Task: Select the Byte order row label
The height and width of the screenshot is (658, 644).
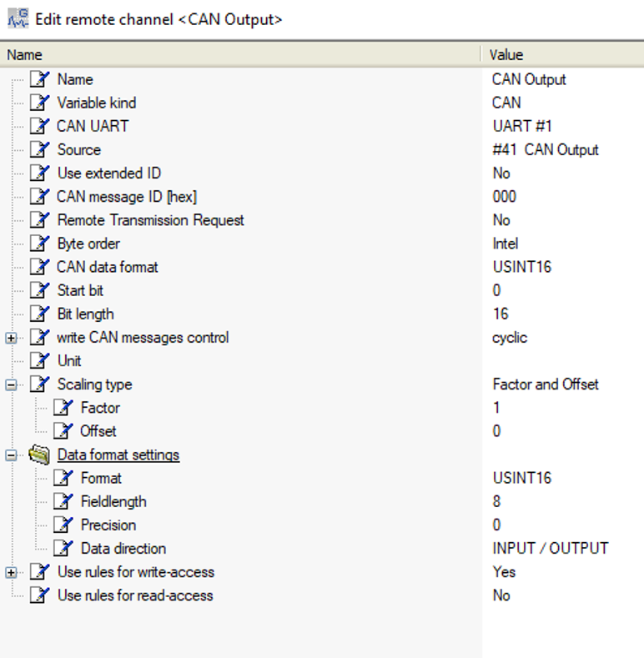Action: tap(88, 244)
